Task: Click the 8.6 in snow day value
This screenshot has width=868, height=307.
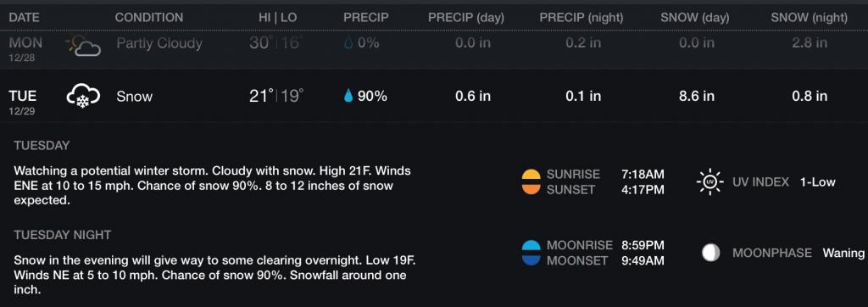Action: pyautogui.click(x=697, y=97)
